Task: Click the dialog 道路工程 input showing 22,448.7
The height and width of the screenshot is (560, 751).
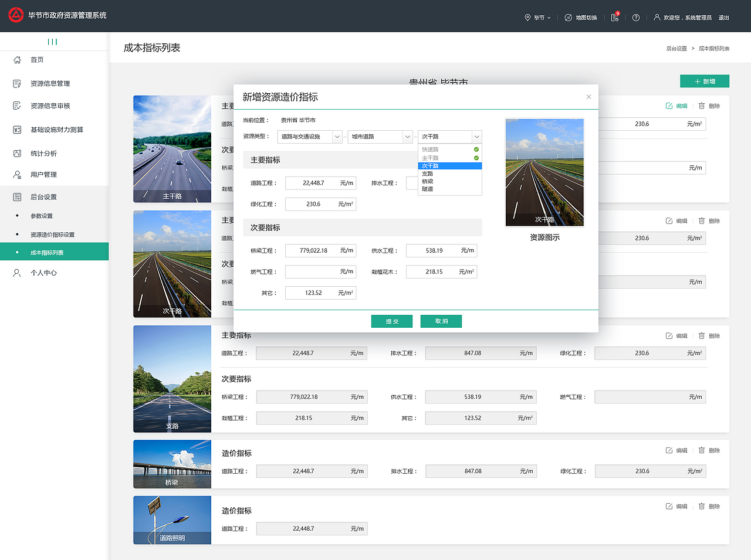Action: [x=320, y=183]
